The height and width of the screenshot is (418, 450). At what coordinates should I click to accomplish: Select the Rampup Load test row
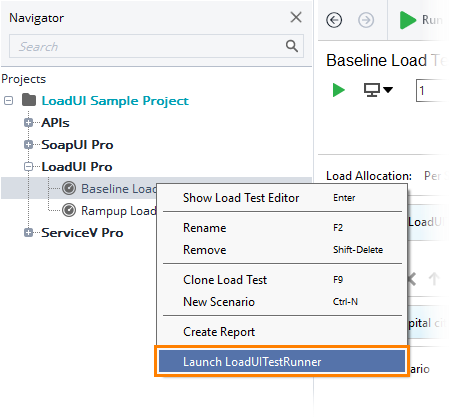(119, 211)
